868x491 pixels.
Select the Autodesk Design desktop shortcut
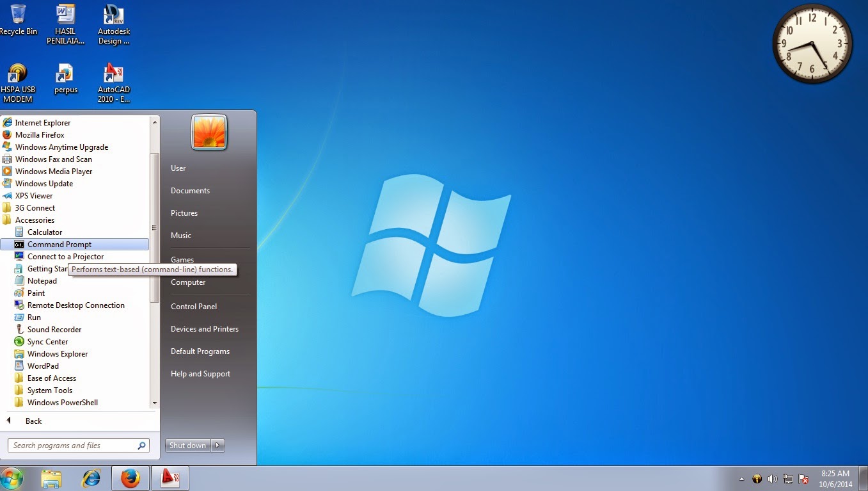114,24
